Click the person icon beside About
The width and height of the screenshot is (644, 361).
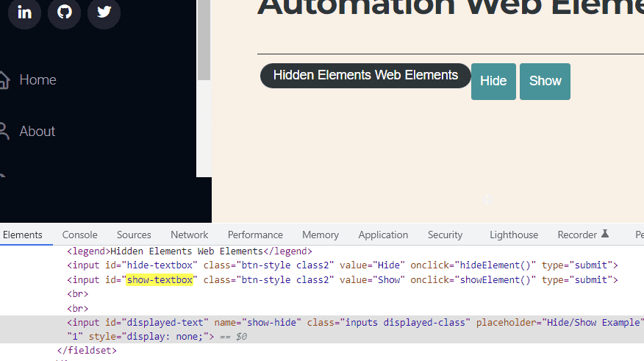pos(4,132)
